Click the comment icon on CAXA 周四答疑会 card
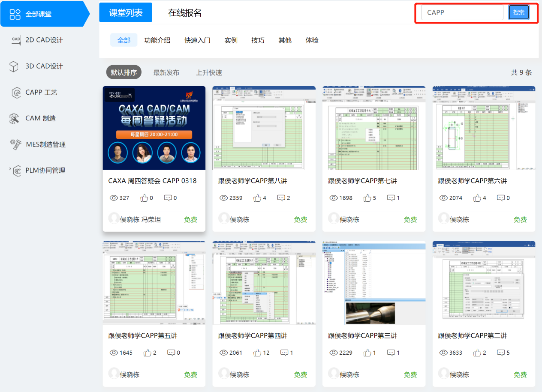The width and height of the screenshot is (542, 392). (168, 198)
